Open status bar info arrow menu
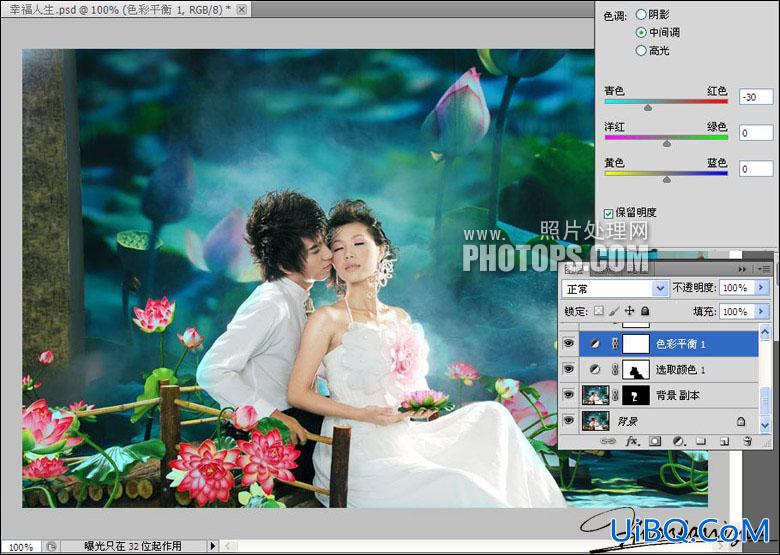Image resolution: width=780 pixels, height=555 pixels. click(x=213, y=546)
